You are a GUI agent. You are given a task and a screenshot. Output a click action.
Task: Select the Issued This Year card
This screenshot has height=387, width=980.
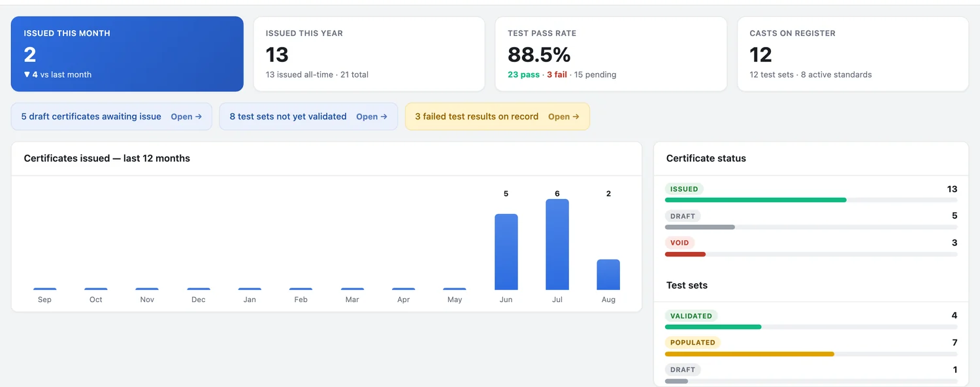click(x=369, y=54)
